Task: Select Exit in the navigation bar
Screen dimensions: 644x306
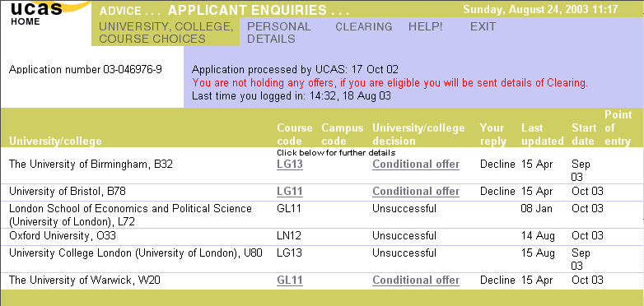Action: (483, 26)
